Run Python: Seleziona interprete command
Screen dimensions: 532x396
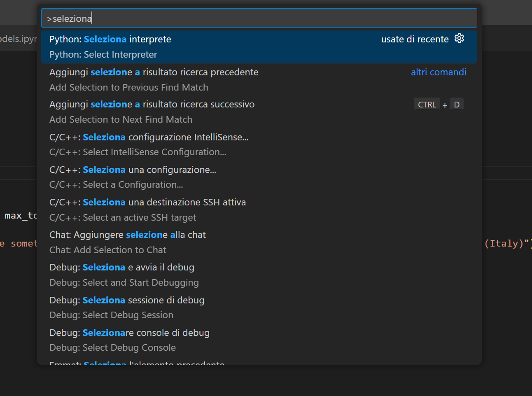pos(259,47)
